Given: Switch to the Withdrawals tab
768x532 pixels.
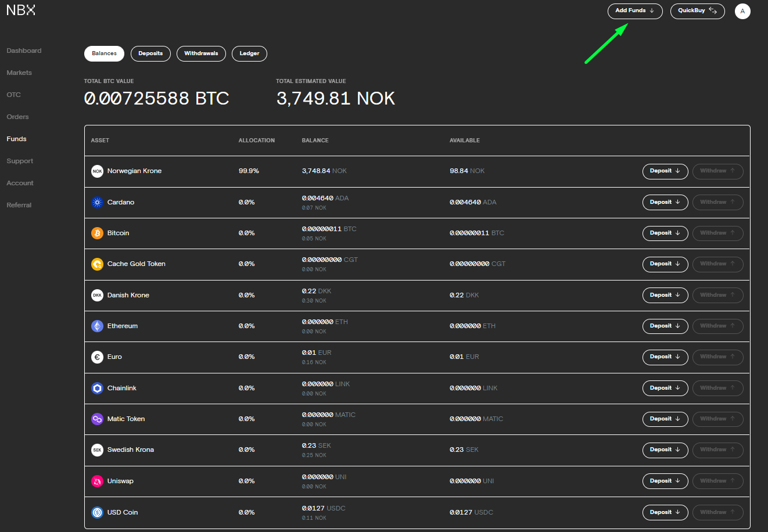Looking at the screenshot, I should 201,53.
